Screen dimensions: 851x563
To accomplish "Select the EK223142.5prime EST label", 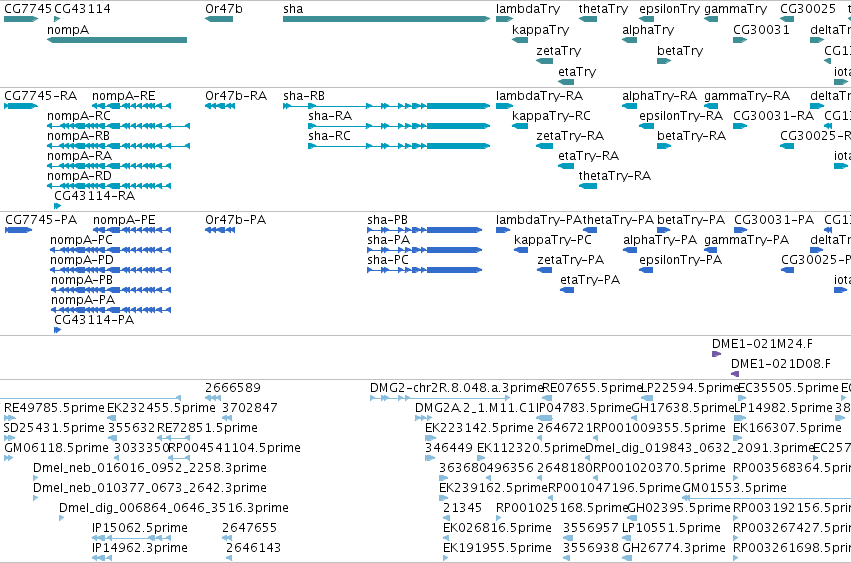I will (x=479, y=428).
